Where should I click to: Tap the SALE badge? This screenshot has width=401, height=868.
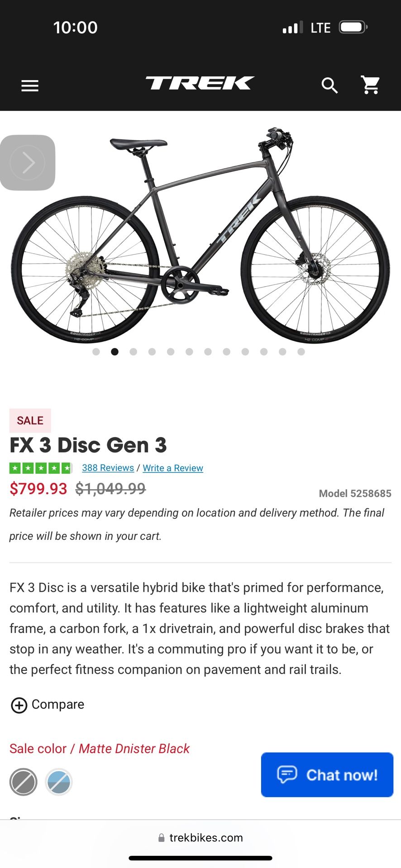click(30, 420)
